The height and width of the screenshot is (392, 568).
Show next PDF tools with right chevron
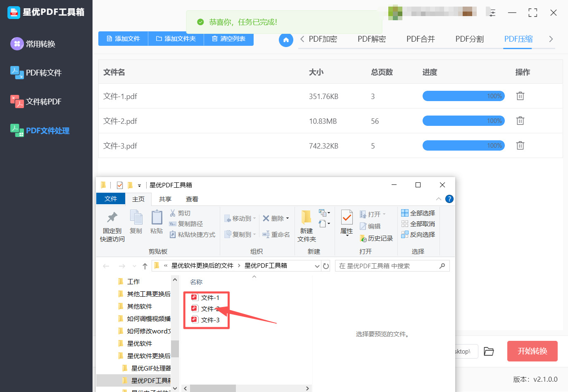551,39
